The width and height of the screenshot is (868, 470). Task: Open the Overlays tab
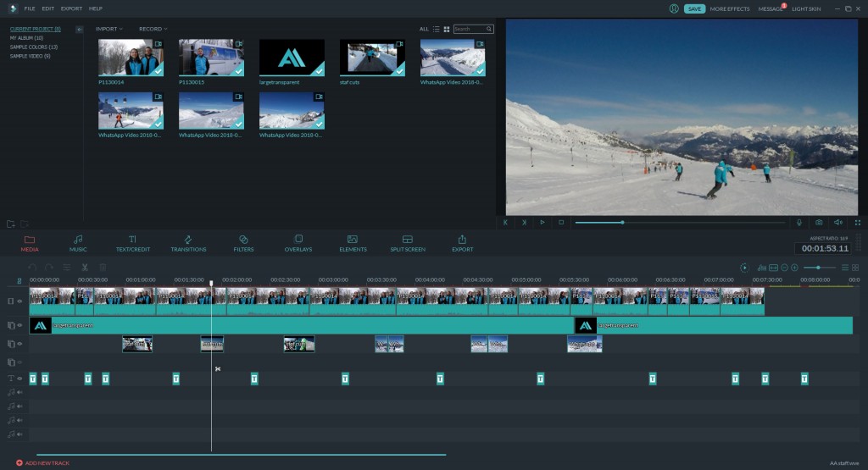point(298,243)
